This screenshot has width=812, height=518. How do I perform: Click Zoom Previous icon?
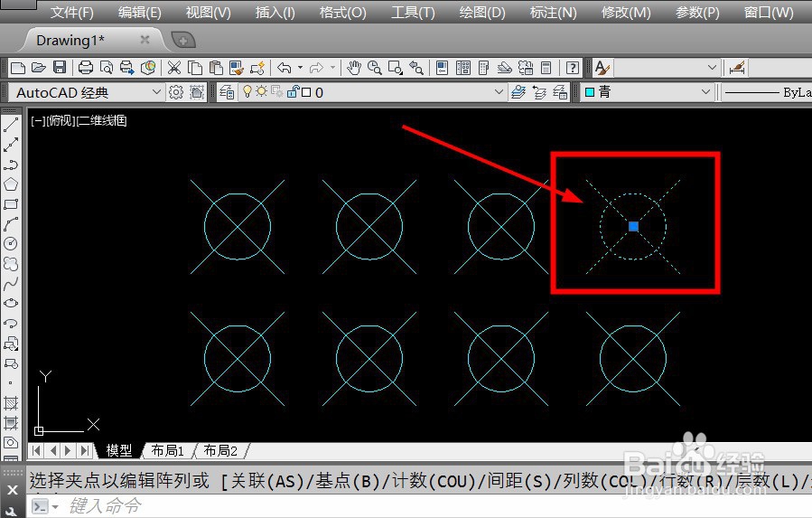[x=416, y=68]
